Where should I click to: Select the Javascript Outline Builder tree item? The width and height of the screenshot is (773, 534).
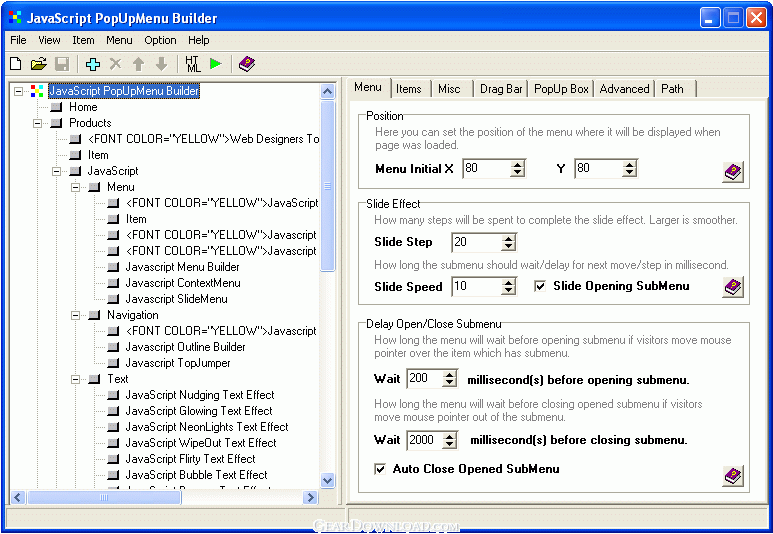[185, 347]
